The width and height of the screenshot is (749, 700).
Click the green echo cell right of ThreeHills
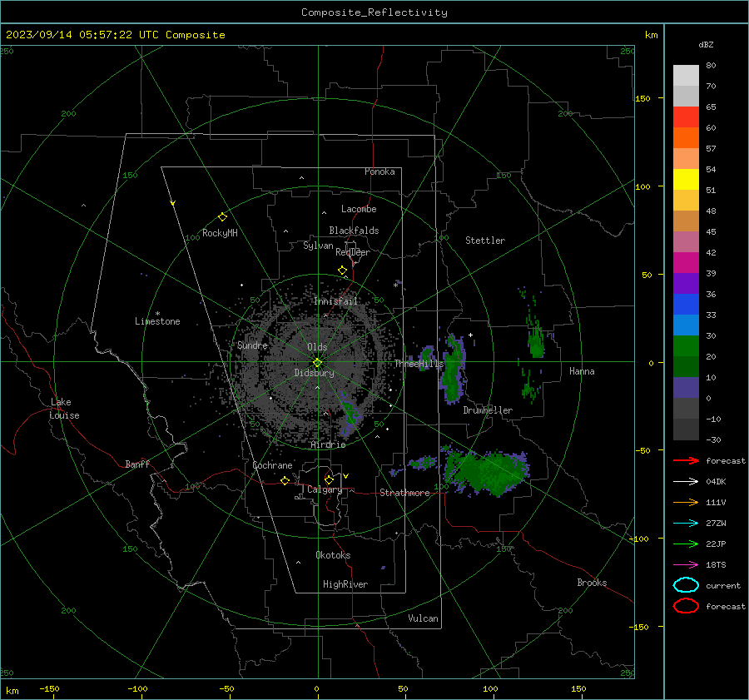[x=453, y=370]
